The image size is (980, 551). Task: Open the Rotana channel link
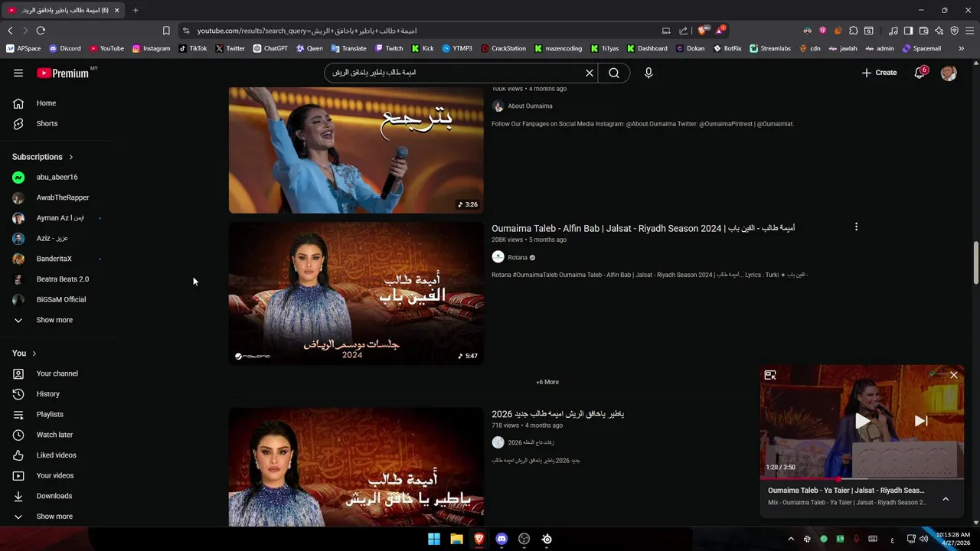point(518,257)
